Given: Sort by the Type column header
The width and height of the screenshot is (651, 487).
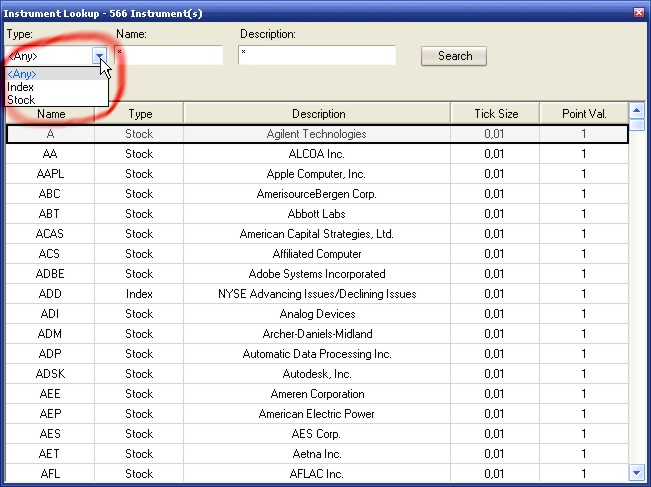Looking at the screenshot, I should coord(139,114).
